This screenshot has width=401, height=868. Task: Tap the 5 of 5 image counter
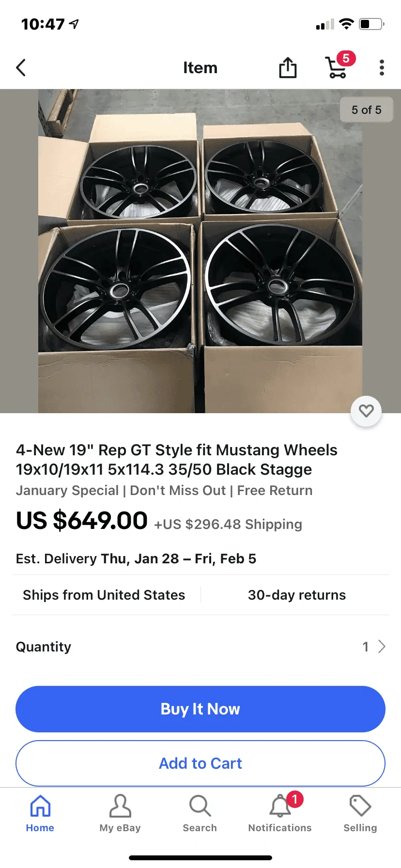pos(367,110)
